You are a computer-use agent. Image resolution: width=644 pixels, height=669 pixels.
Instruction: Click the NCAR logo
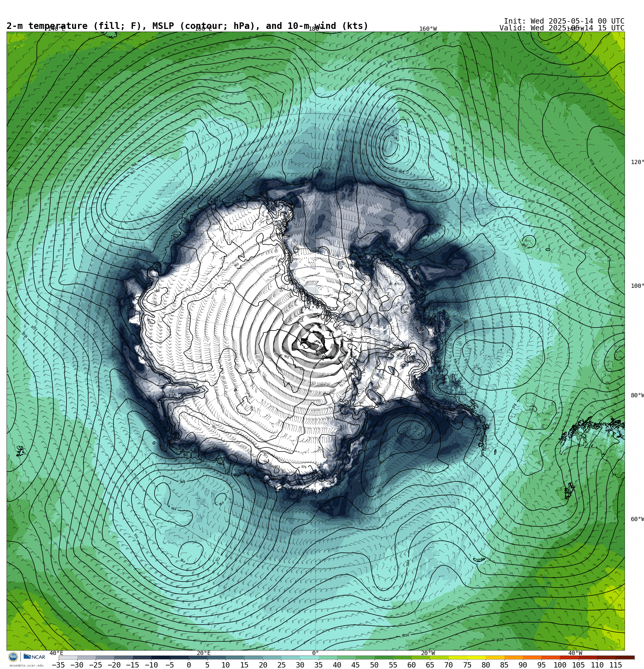34,657
